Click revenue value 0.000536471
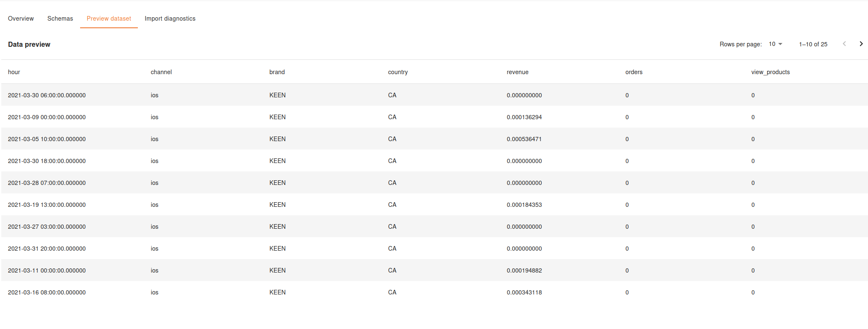The width and height of the screenshot is (868, 329). click(x=524, y=139)
